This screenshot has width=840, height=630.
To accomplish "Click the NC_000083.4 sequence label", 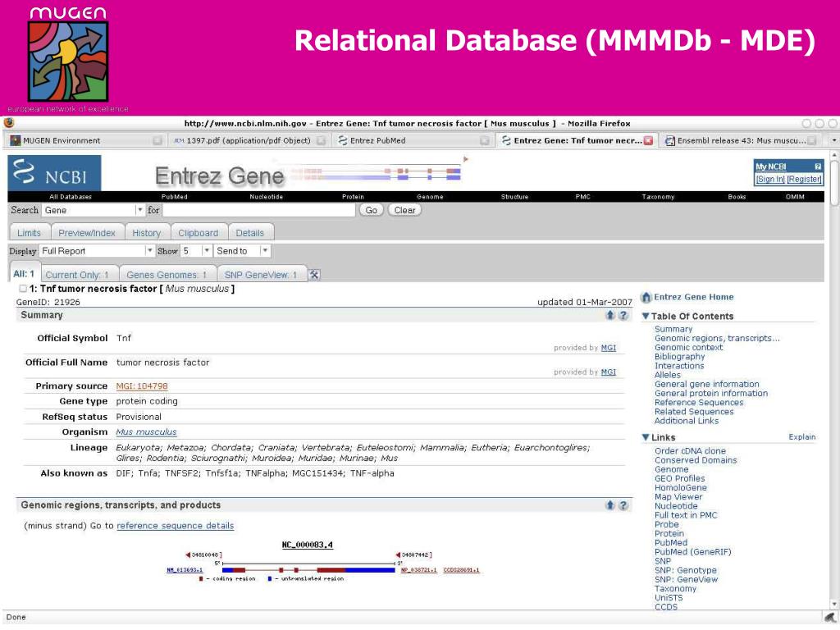I will 307,545.
